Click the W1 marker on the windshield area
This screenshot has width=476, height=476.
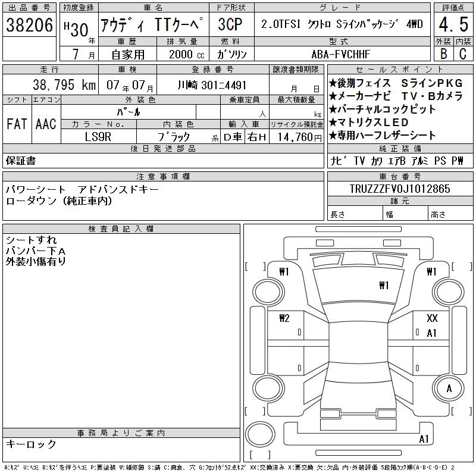(x=384, y=285)
